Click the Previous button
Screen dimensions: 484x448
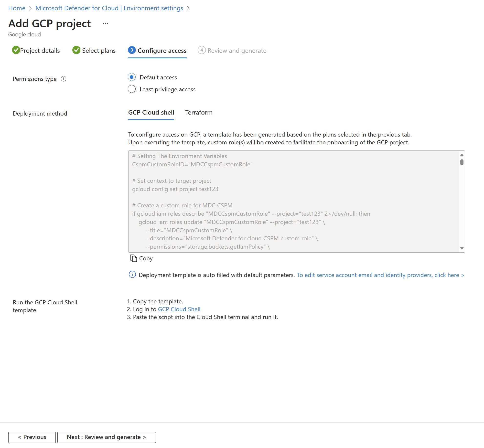coord(32,437)
